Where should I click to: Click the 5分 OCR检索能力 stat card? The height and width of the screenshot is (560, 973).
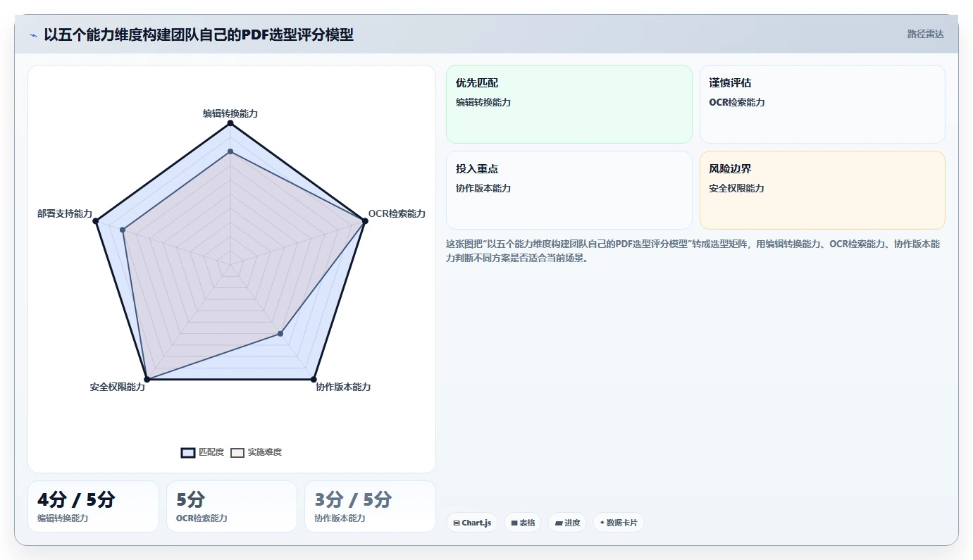pyautogui.click(x=232, y=506)
